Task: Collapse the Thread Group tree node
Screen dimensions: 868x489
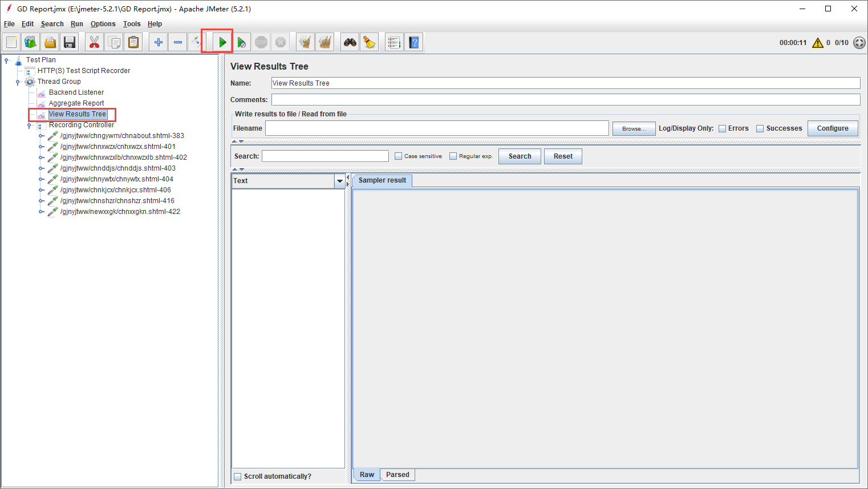Action: tap(18, 82)
